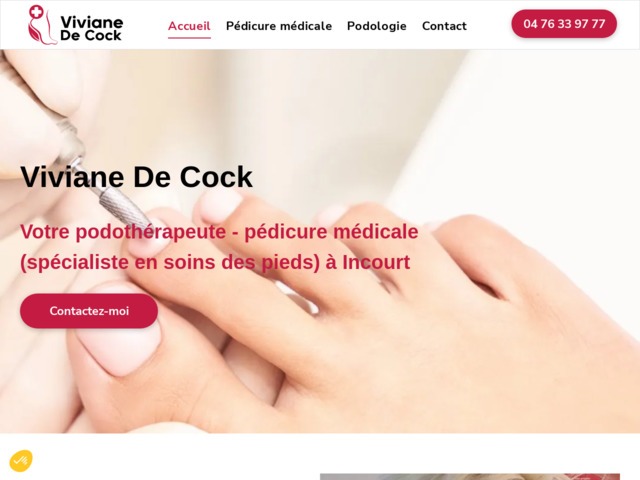Viewport: 640px width, 480px height.
Task: Open the yellow cookie consent checkmark badge
Action: 21,461
